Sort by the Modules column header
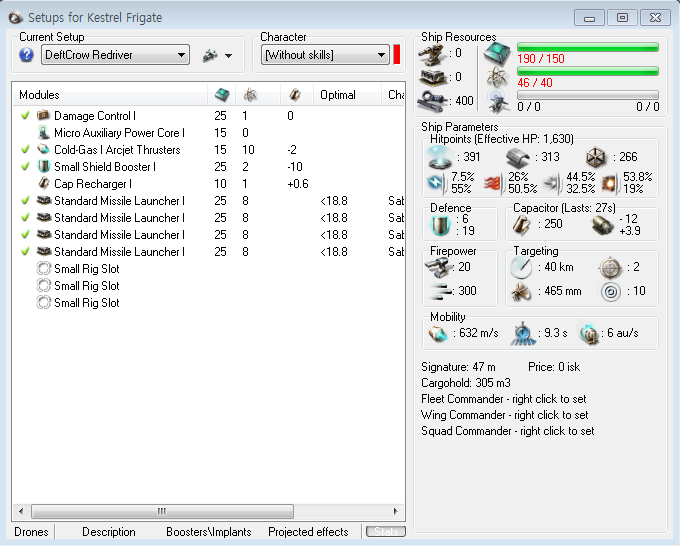The image size is (680, 546). click(x=110, y=95)
